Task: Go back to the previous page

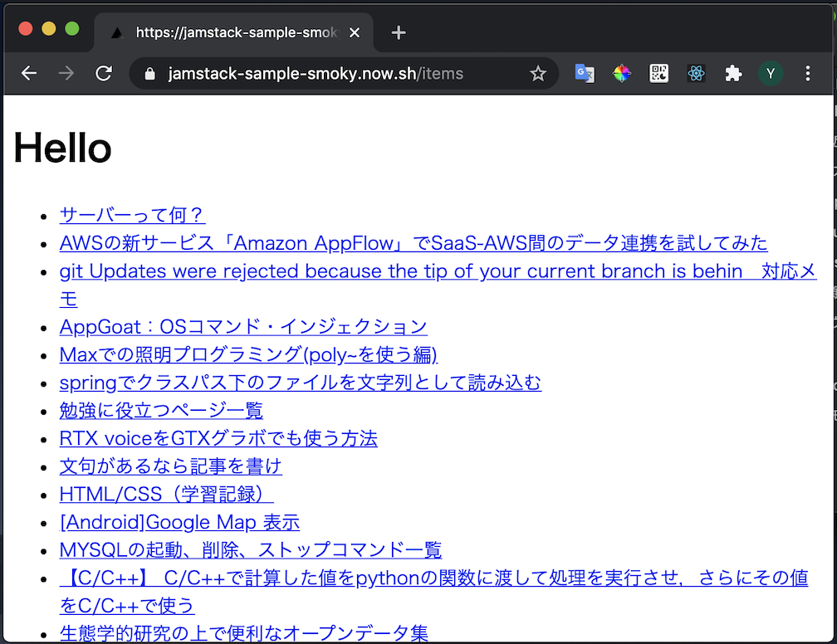Action: 29,73
